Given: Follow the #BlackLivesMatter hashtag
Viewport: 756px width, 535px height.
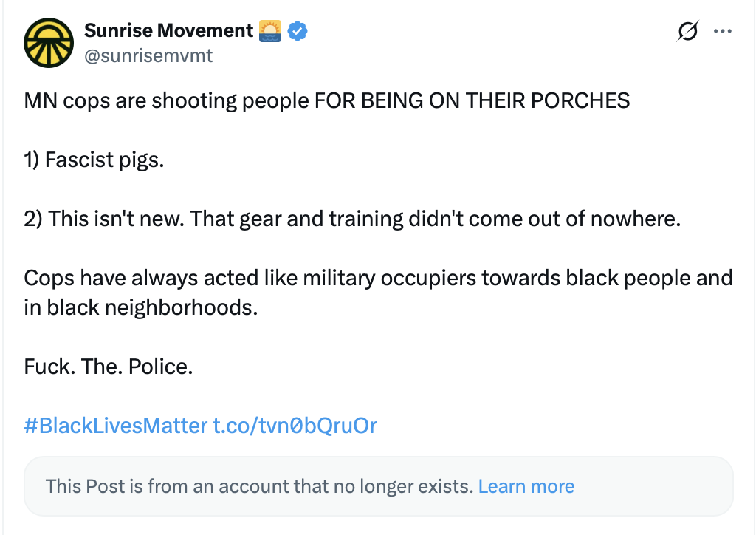Looking at the screenshot, I should 115,426.
